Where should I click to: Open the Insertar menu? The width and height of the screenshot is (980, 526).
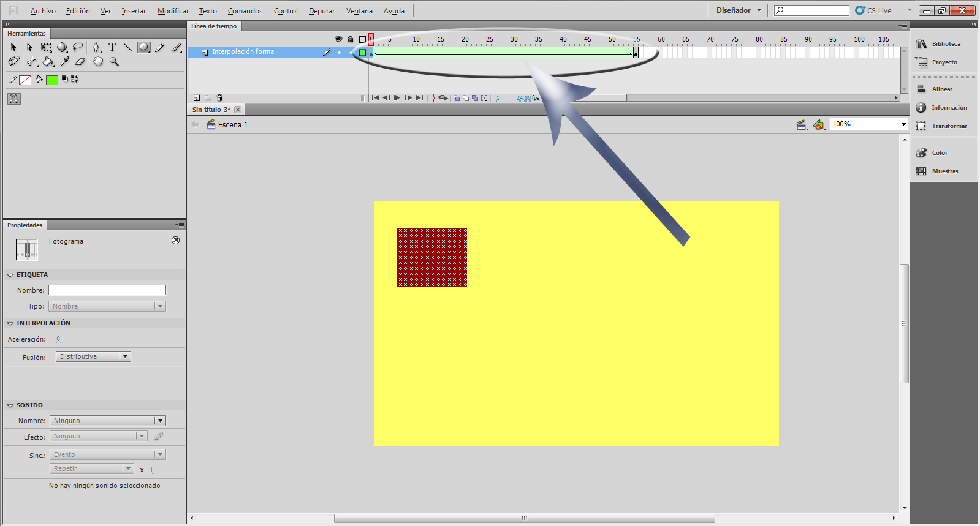click(134, 11)
